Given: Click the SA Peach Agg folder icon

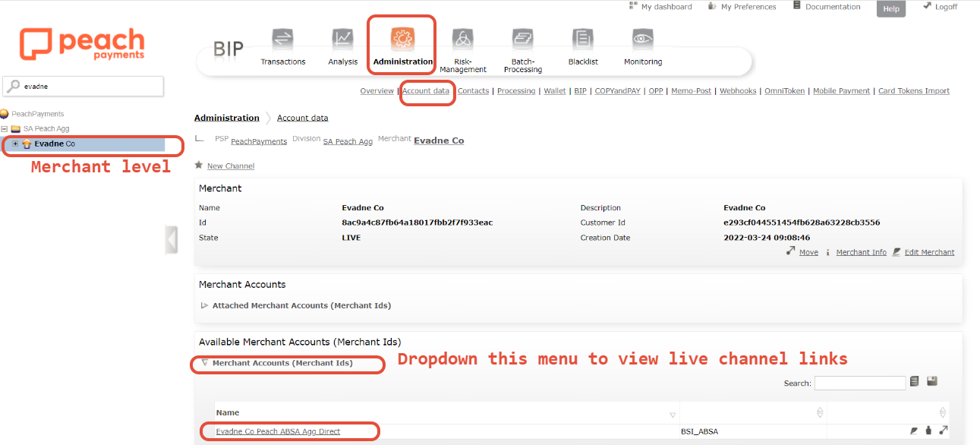Looking at the screenshot, I should click(16, 129).
